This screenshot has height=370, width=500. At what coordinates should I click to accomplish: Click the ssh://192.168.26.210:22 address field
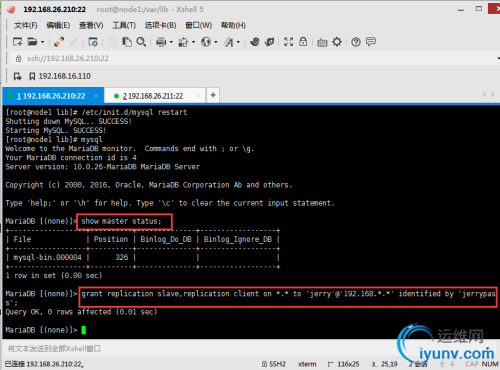(68, 59)
